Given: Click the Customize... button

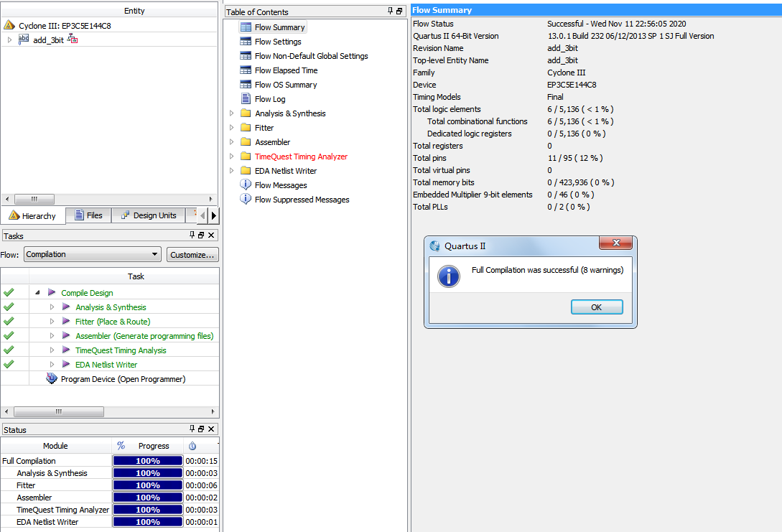Looking at the screenshot, I should click(192, 255).
